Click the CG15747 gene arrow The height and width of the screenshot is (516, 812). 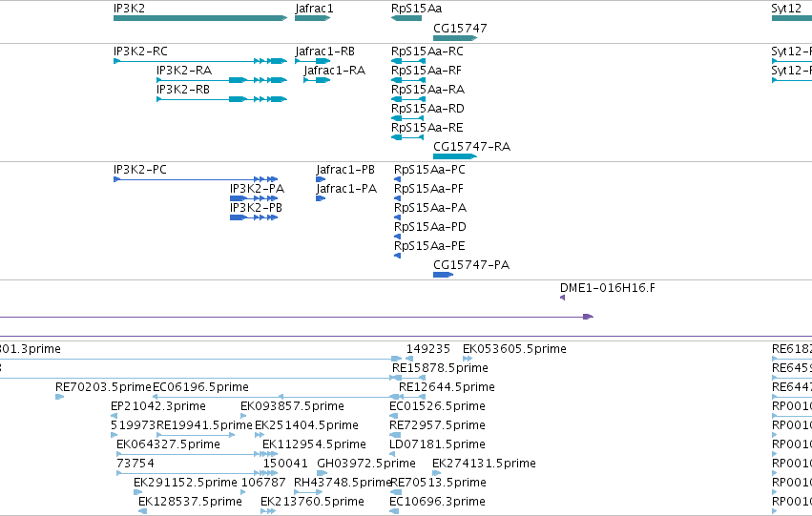pyautogui.click(x=455, y=38)
